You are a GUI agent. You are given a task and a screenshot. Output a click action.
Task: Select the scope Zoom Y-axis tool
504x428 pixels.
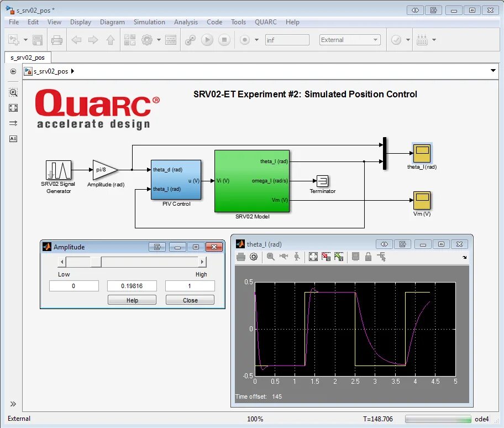tap(297, 257)
